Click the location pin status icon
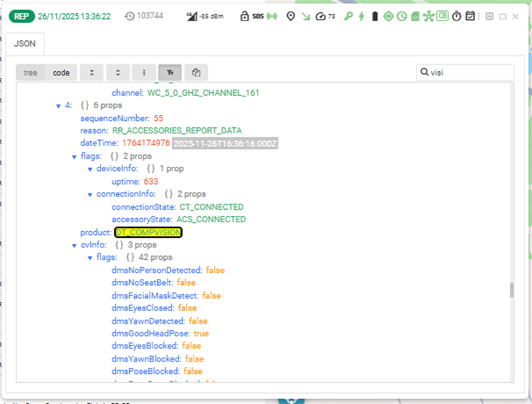532x404 pixels. (x=291, y=16)
